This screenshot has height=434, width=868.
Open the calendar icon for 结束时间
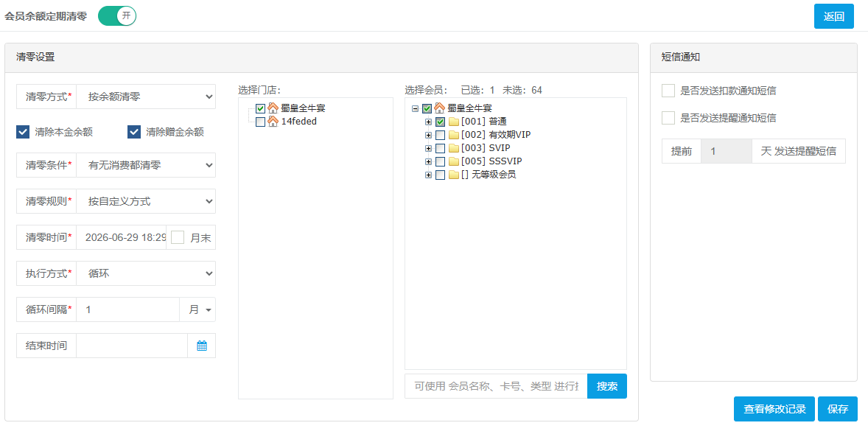[x=201, y=346]
